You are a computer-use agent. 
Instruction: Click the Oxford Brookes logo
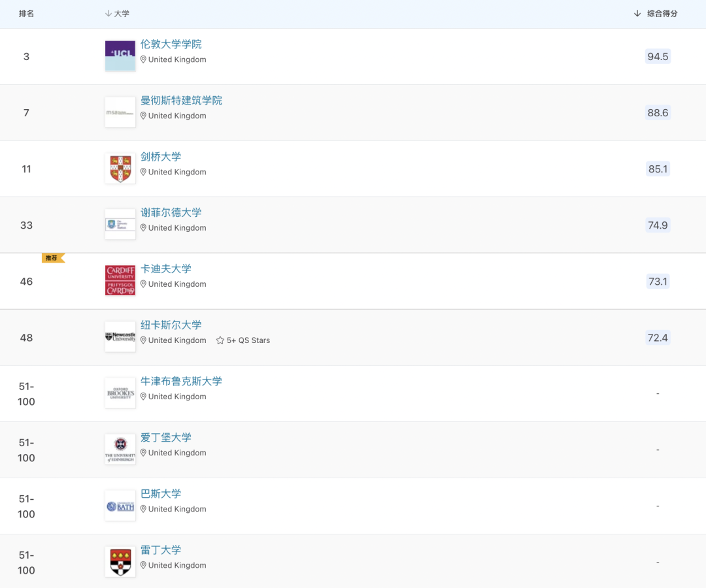120,393
